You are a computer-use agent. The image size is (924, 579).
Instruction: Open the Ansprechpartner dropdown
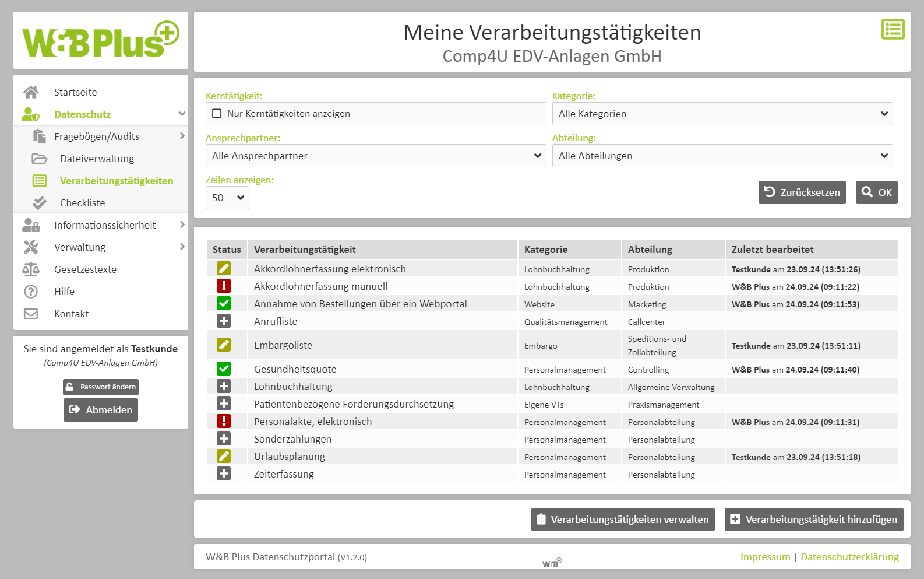[x=376, y=156]
